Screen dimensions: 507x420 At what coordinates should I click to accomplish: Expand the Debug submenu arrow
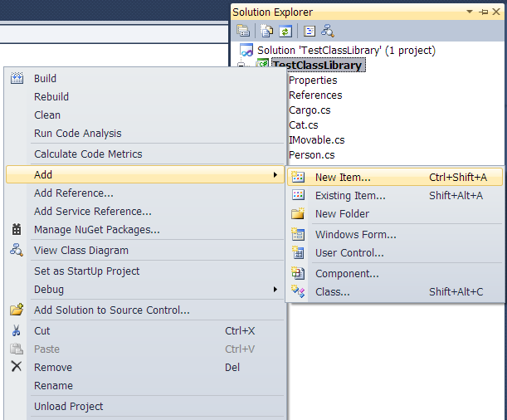coord(275,289)
